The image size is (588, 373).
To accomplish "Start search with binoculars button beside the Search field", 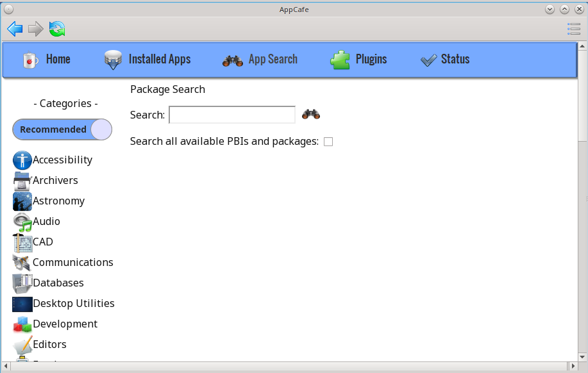I will 311,114.
